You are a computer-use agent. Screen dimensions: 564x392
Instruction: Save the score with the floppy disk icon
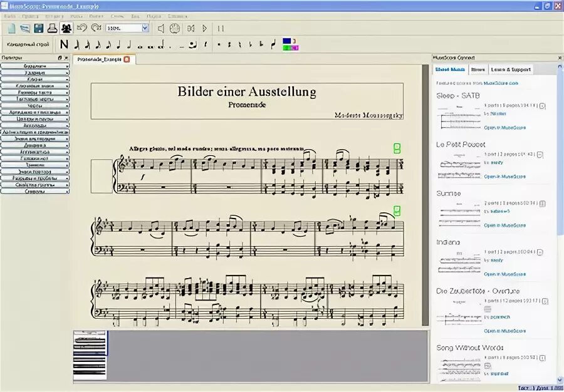39,28
